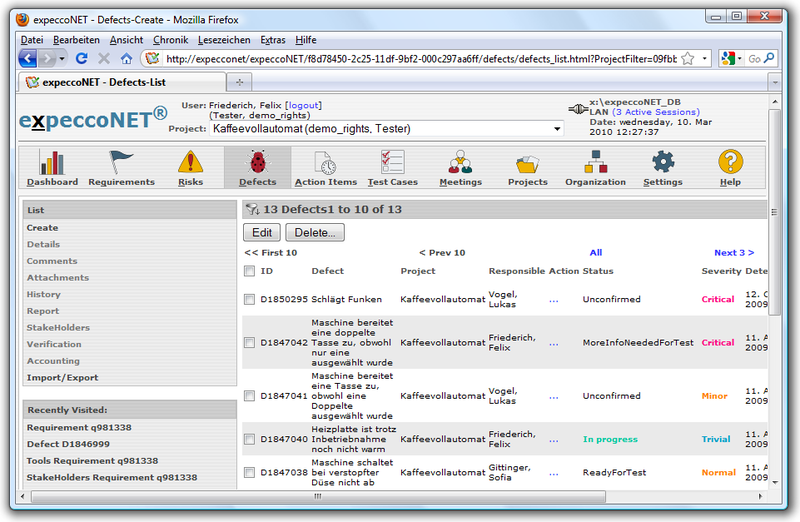Viewport: 800px width, 522px height.
Task: Expand the Project Kaffeevollautomat dropdown
Action: [557, 129]
